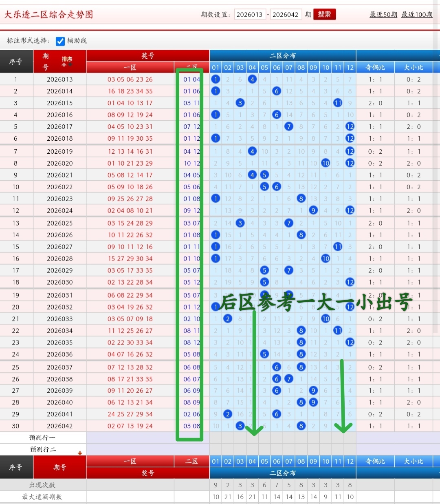Click blue ball 04 in period 2026013 row
440x504 pixels.
(x=252, y=80)
